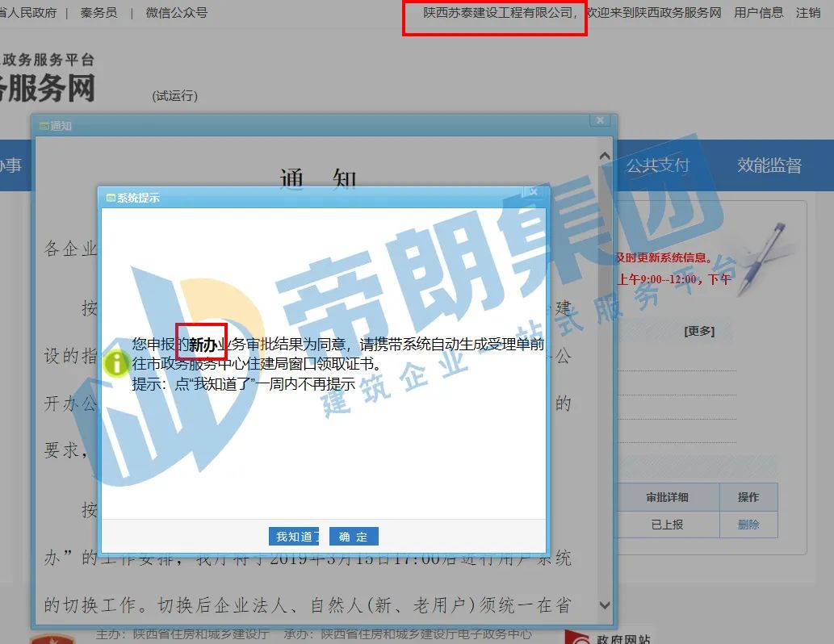The width and height of the screenshot is (834, 644).
Task: Click the 已上报 cell in table
Action: (x=667, y=525)
